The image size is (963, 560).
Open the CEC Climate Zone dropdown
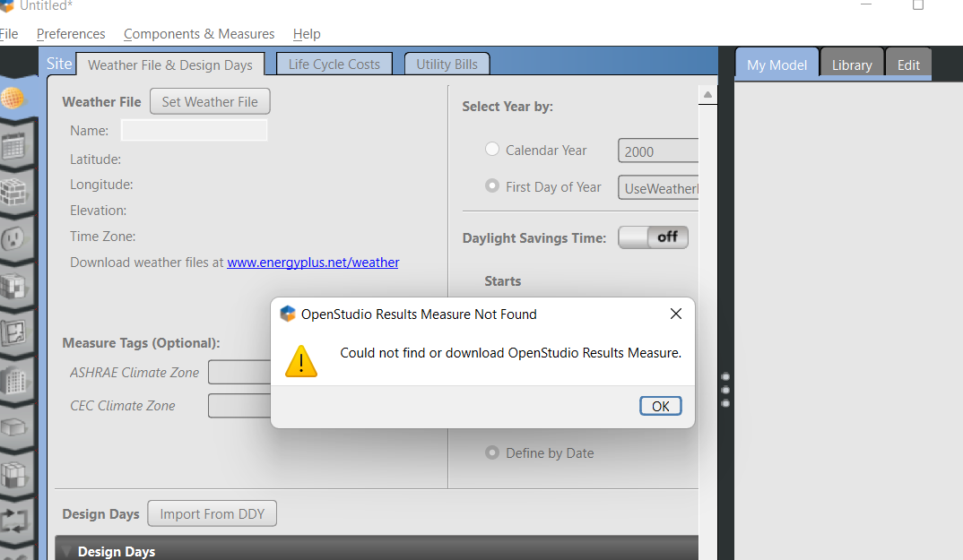239,405
